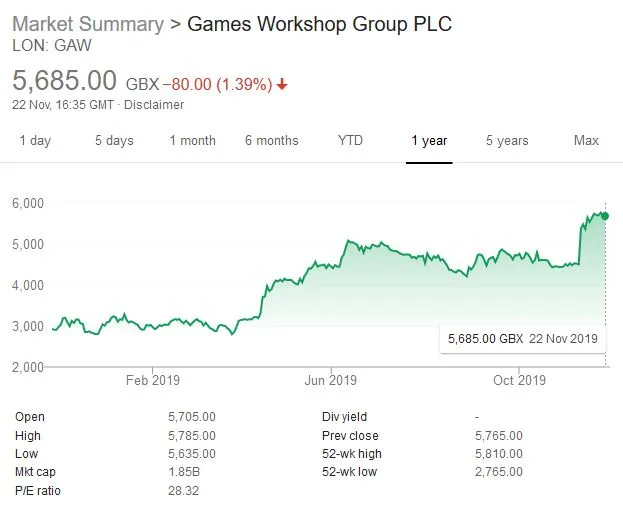Click the Jun 2019 axis label

coord(330,380)
